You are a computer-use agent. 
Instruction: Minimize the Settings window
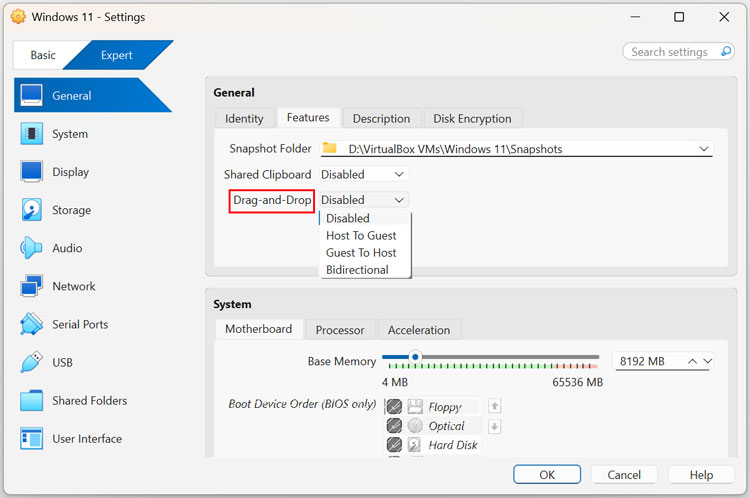pyautogui.click(x=635, y=17)
